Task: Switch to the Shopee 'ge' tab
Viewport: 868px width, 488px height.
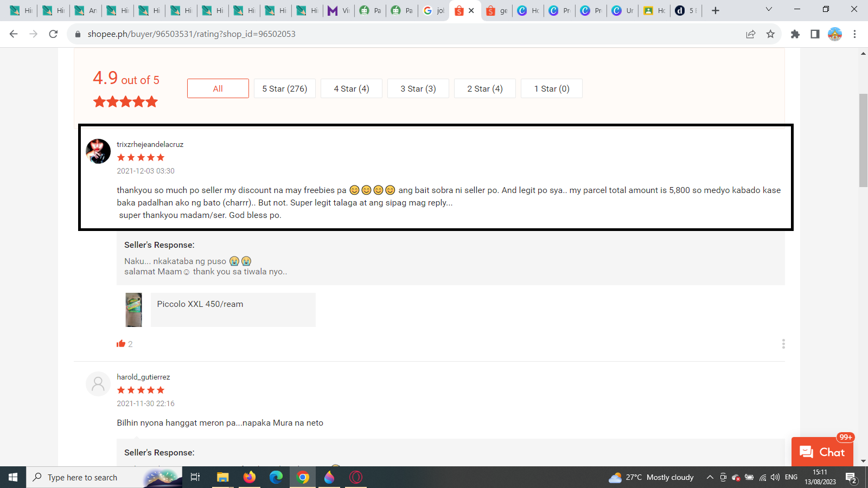Action: coord(497,10)
